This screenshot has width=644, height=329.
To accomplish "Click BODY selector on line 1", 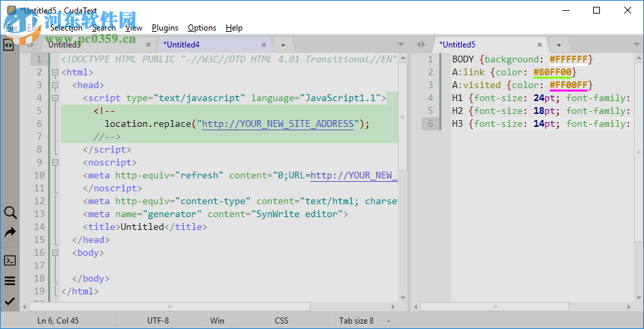I will [x=463, y=60].
